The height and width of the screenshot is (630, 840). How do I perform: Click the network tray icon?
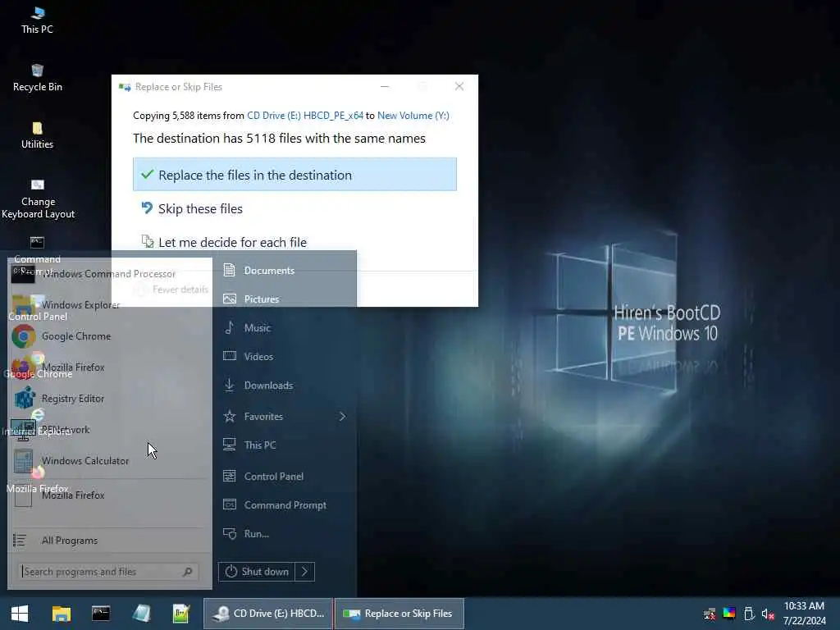pos(710,614)
